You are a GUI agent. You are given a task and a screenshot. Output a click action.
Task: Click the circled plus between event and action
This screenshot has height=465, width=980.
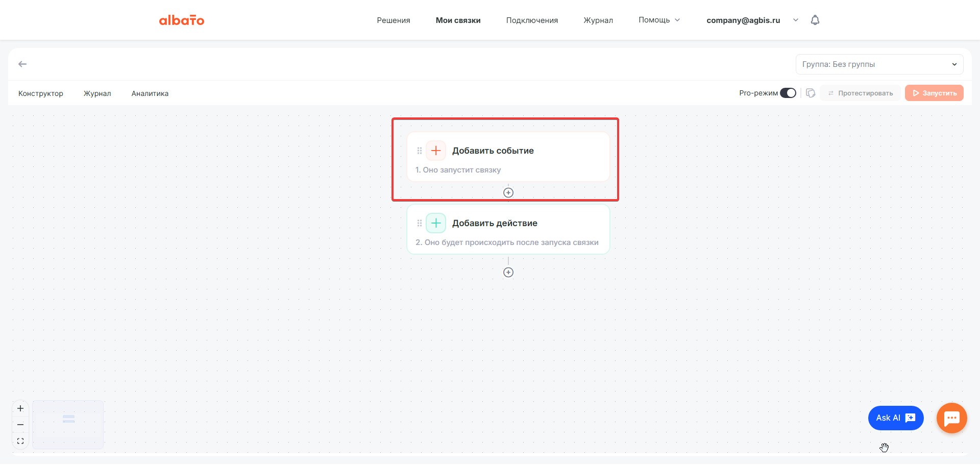(508, 193)
